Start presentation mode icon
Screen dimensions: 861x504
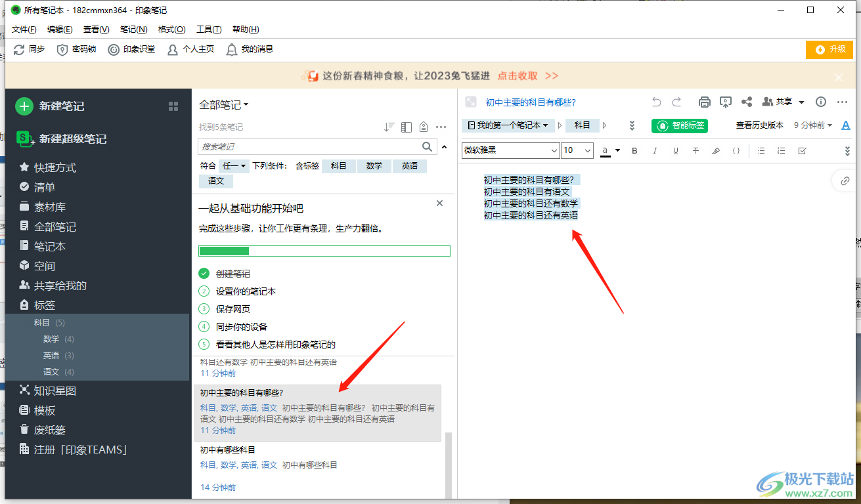[x=726, y=102]
